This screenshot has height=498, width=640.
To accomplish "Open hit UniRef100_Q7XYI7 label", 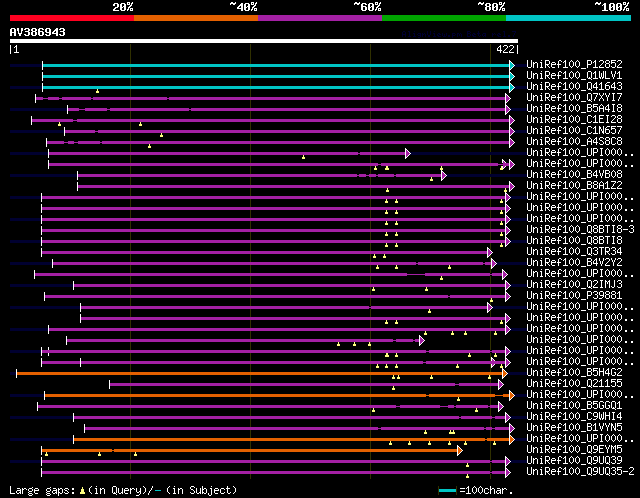I will pos(574,97).
